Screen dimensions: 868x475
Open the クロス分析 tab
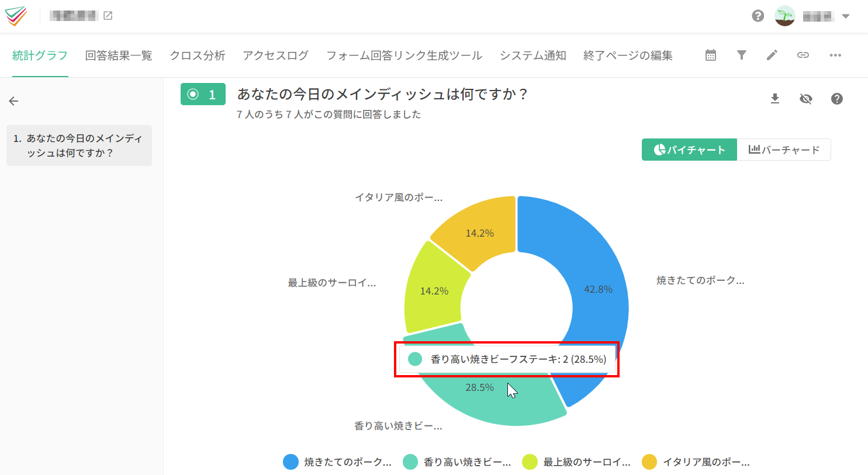click(198, 56)
